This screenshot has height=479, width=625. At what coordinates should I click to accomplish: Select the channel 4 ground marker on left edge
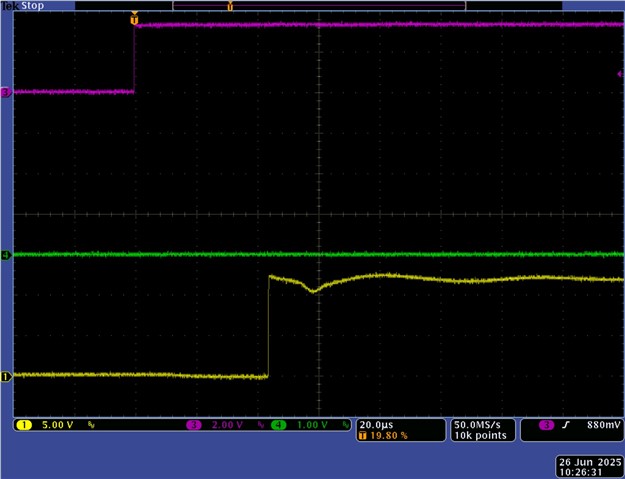(x=6, y=255)
